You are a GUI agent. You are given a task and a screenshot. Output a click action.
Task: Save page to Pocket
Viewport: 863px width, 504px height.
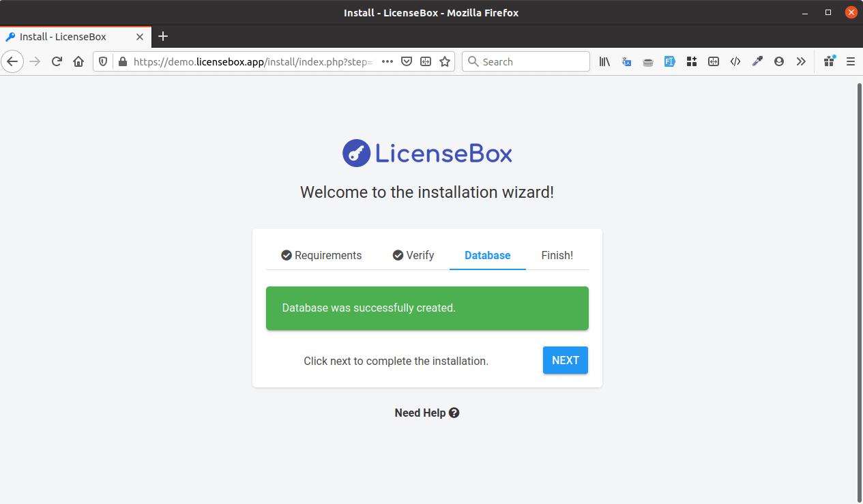coord(407,61)
